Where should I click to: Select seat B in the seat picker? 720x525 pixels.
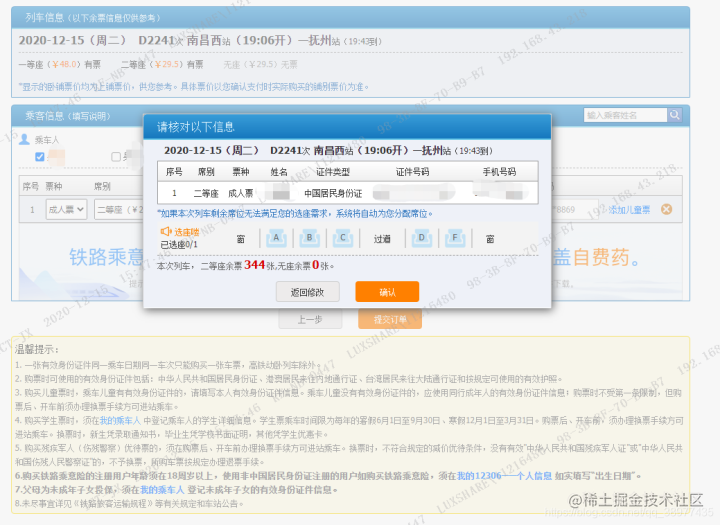pos(309,238)
